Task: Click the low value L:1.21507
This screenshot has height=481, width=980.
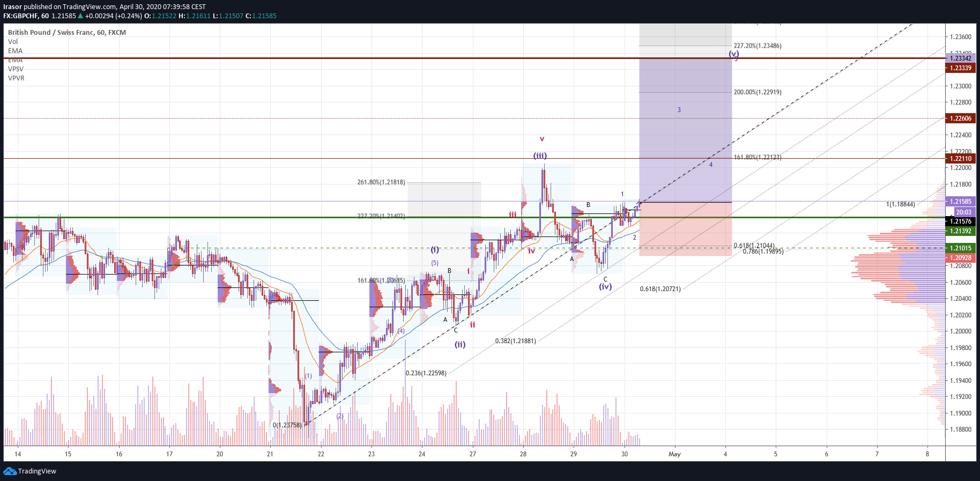Action: pyautogui.click(x=228, y=16)
